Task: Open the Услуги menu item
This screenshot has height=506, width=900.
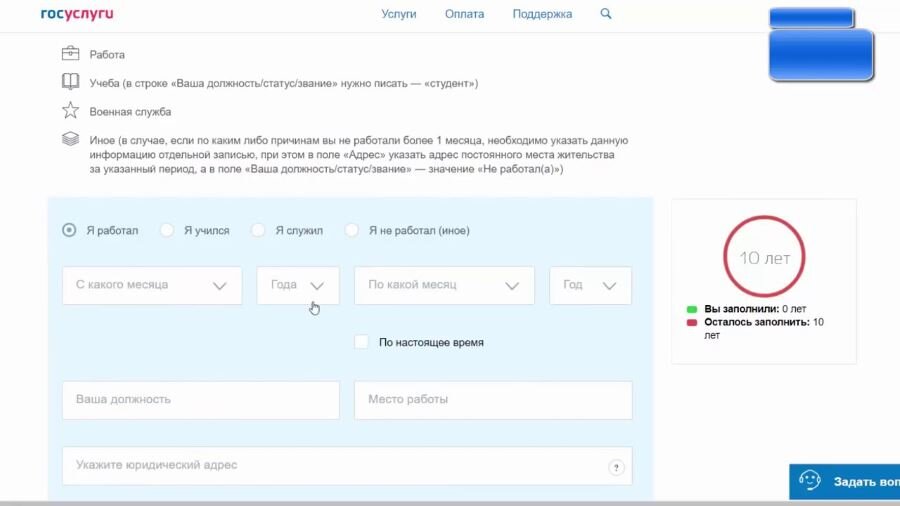Action: 399,14
